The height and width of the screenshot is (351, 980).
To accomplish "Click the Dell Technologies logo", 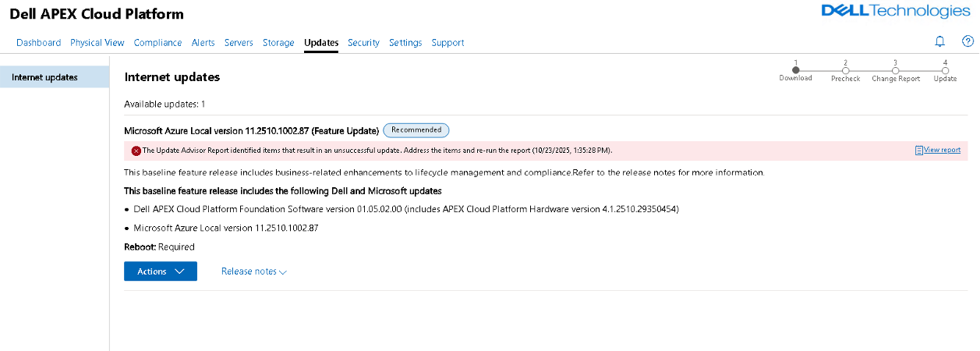I will pos(896,11).
